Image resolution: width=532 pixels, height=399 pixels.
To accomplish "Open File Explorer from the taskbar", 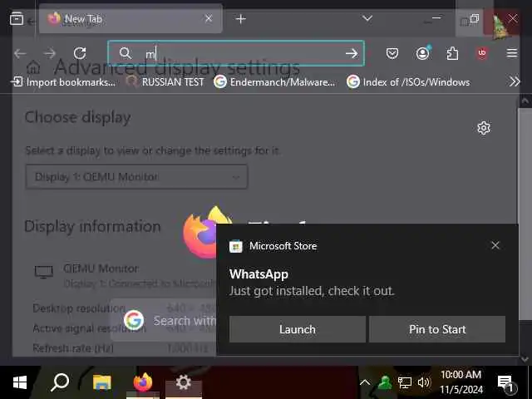I will [101, 382].
